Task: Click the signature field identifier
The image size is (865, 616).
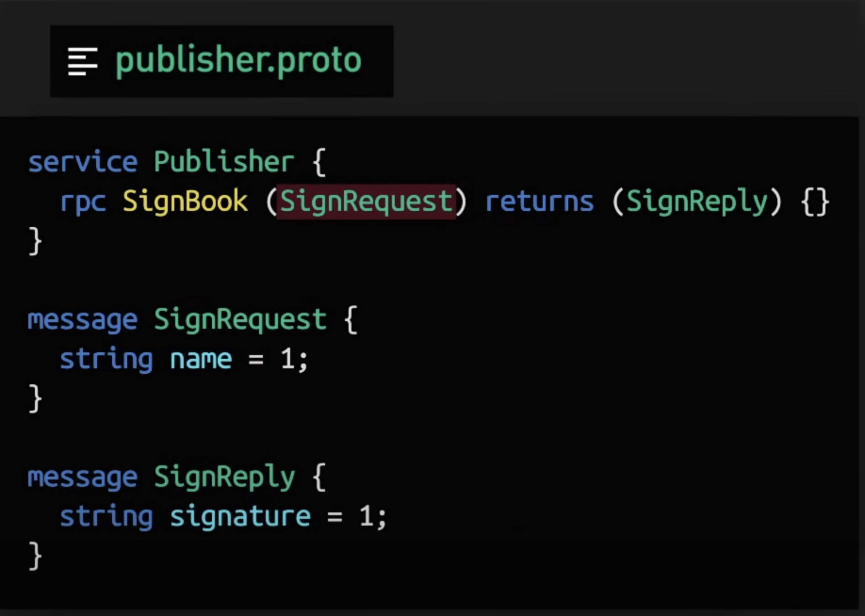Action: [x=240, y=517]
